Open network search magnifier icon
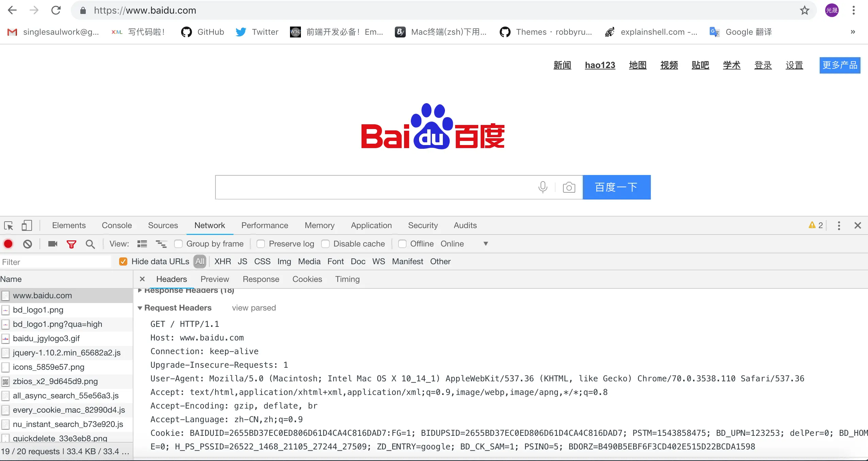Image resolution: width=868 pixels, height=461 pixels. click(x=90, y=244)
